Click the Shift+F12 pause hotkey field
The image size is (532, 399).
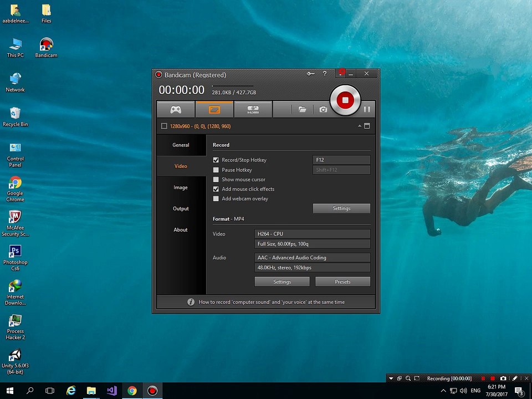click(341, 170)
